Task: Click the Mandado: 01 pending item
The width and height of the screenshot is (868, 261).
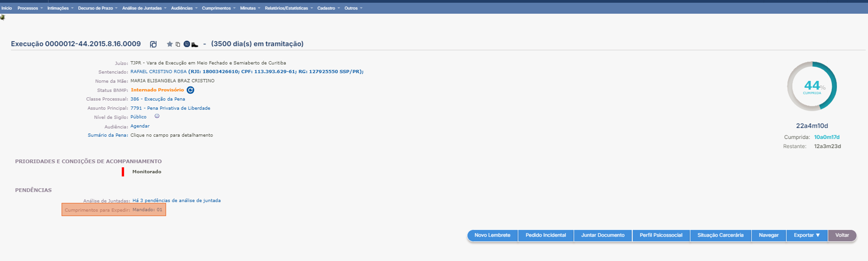Action: point(147,210)
